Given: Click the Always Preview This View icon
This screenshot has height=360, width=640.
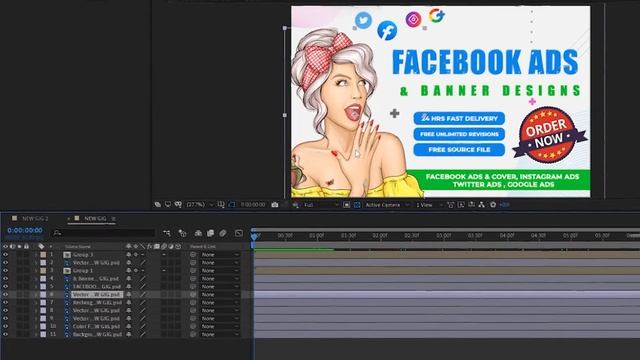Looking at the screenshot, I should pyautogui.click(x=158, y=204).
